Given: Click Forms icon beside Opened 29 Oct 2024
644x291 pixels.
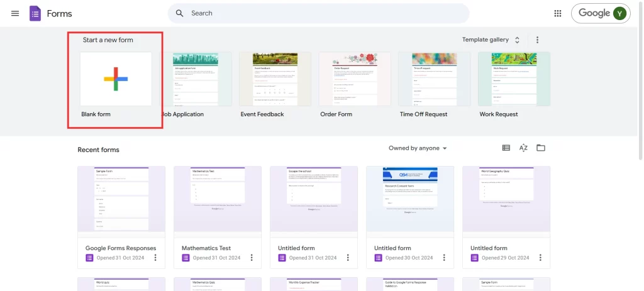Looking at the screenshot, I should 474,258.
